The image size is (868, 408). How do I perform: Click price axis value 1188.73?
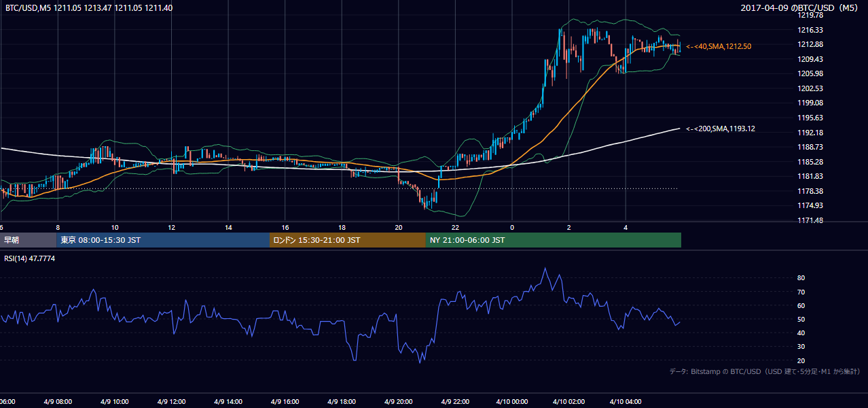point(810,147)
